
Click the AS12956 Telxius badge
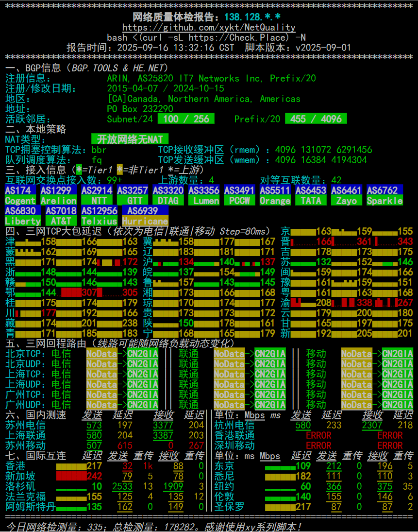click(x=99, y=216)
